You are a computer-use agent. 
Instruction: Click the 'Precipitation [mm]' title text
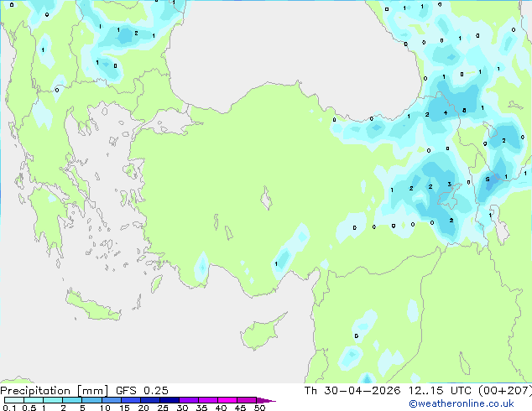coord(55,391)
